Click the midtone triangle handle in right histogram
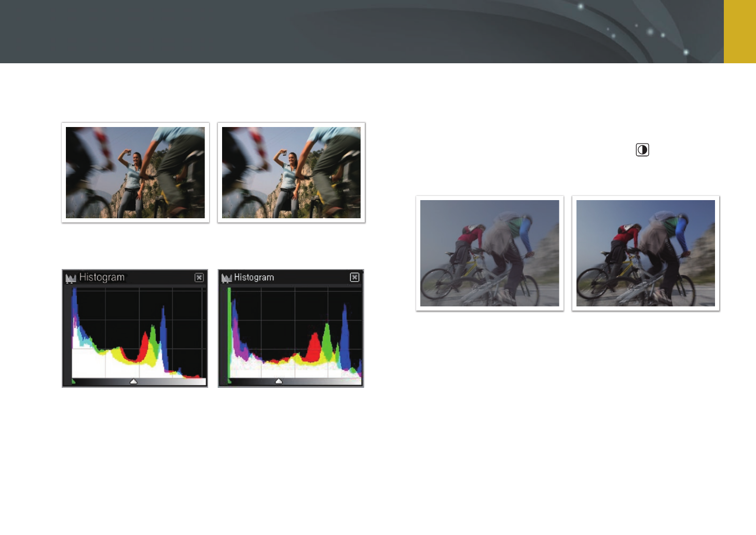The image size is (756, 535). pos(279,382)
